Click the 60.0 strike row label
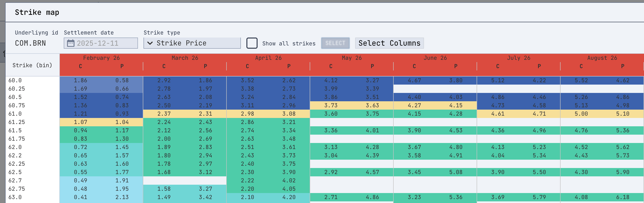Viewport: 644px width, 203px height. 15,80
